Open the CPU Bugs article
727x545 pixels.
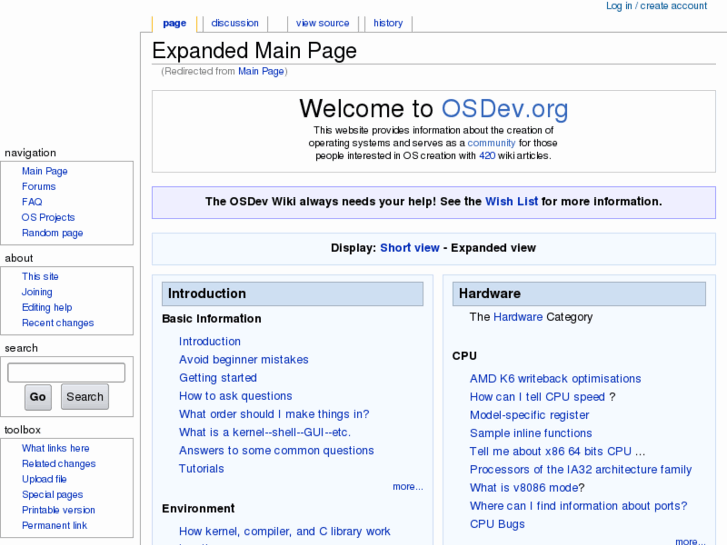point(497,524)
